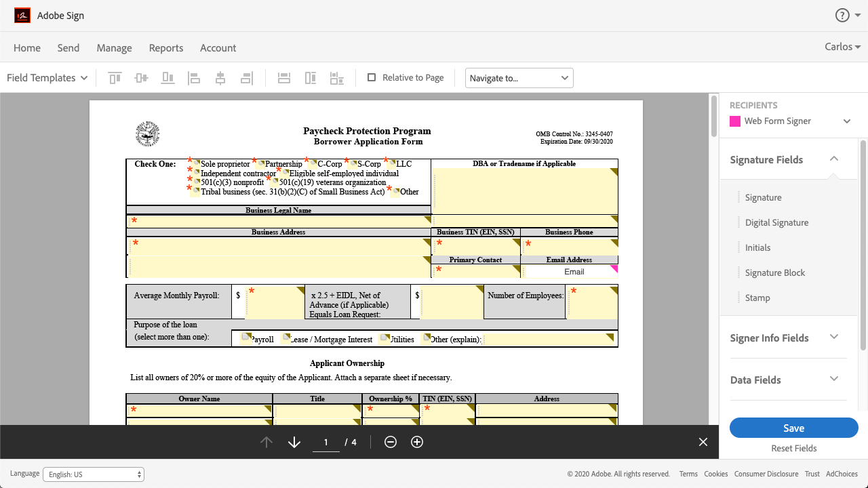The image size is (868, 488).
Task: Click the align bottom edges icon
Action: 167,78
